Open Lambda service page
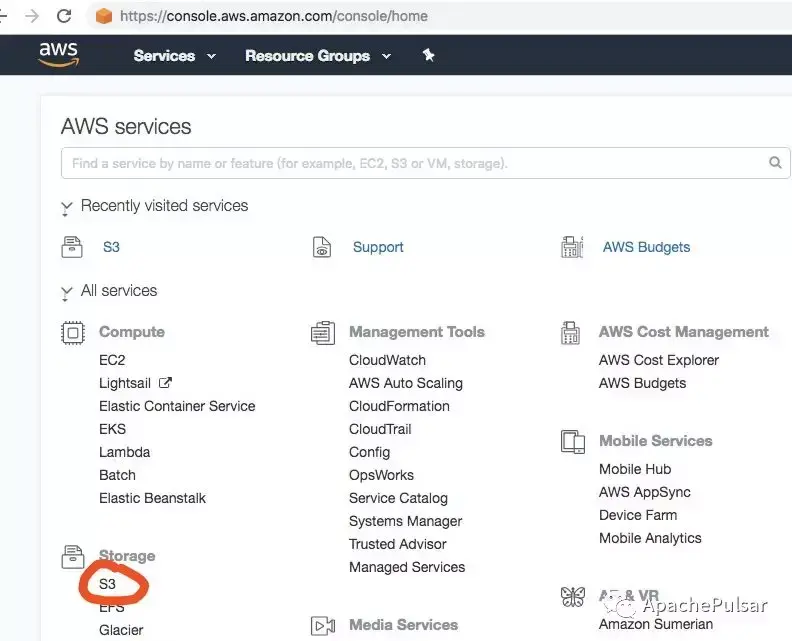 tap(124, 452)
